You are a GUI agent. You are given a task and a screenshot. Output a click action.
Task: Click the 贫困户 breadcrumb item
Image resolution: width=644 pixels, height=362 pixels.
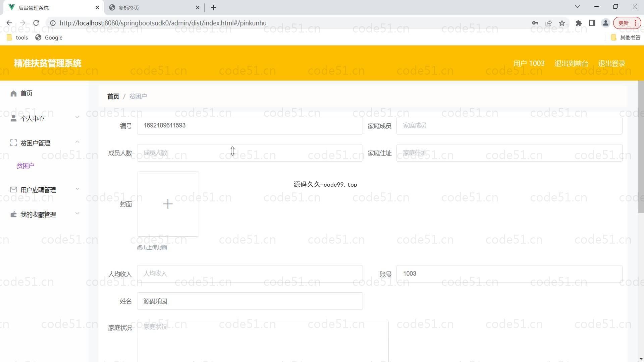(138, 97)
